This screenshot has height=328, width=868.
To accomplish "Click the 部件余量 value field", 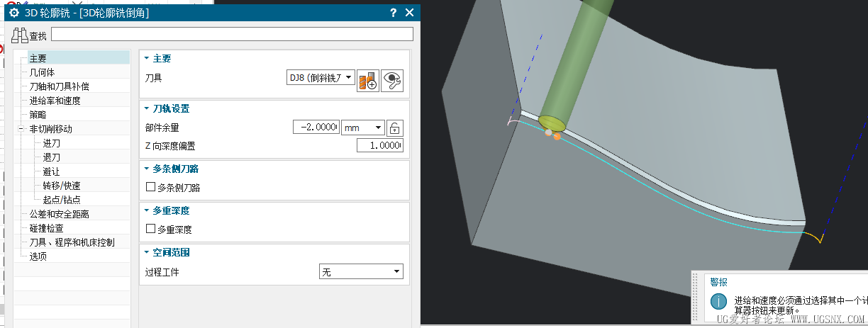I will pos(316,128).
